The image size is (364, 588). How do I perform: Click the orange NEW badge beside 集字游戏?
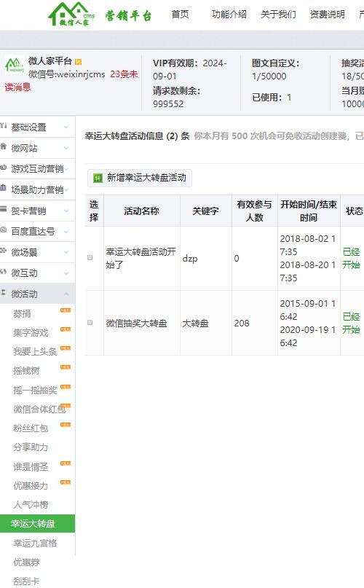click(66, 329)
